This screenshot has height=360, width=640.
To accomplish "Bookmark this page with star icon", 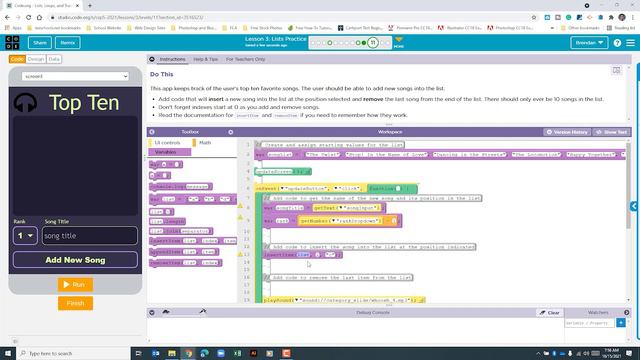I will (x=534, y=17).
